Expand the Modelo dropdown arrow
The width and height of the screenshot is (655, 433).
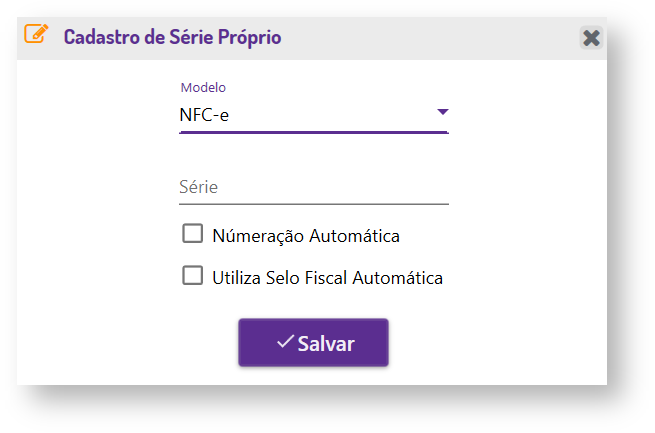coord(443,112)
